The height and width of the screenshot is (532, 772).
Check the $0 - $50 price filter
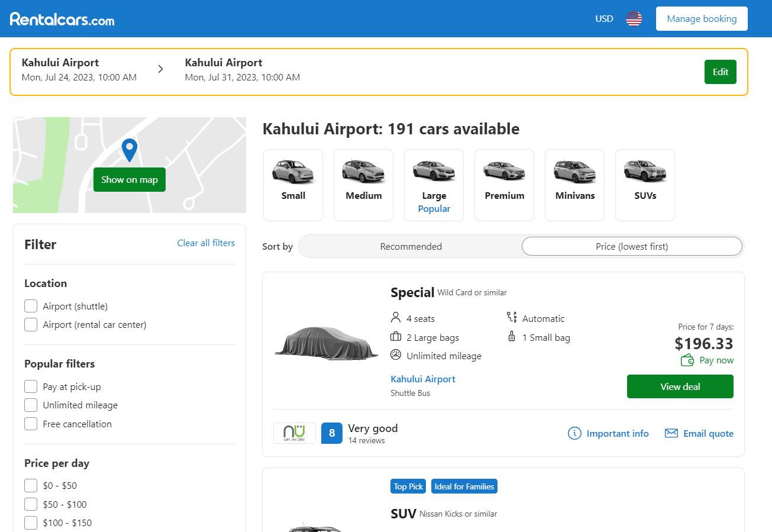click(x=31, y=485)
